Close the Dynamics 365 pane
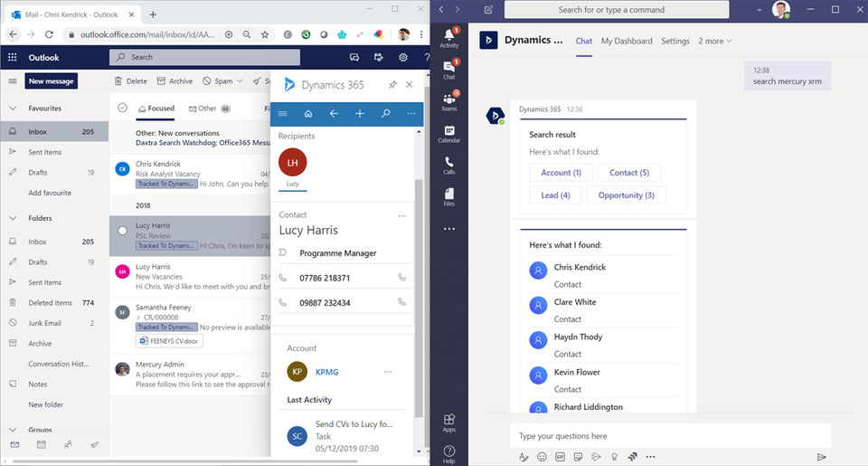 409,85
